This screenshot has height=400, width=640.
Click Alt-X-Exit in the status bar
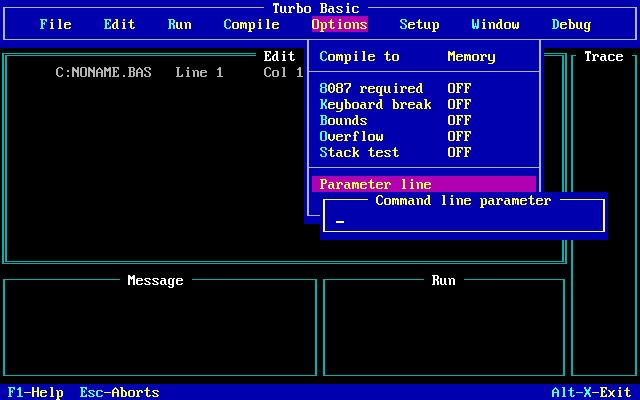pos(591,392)
